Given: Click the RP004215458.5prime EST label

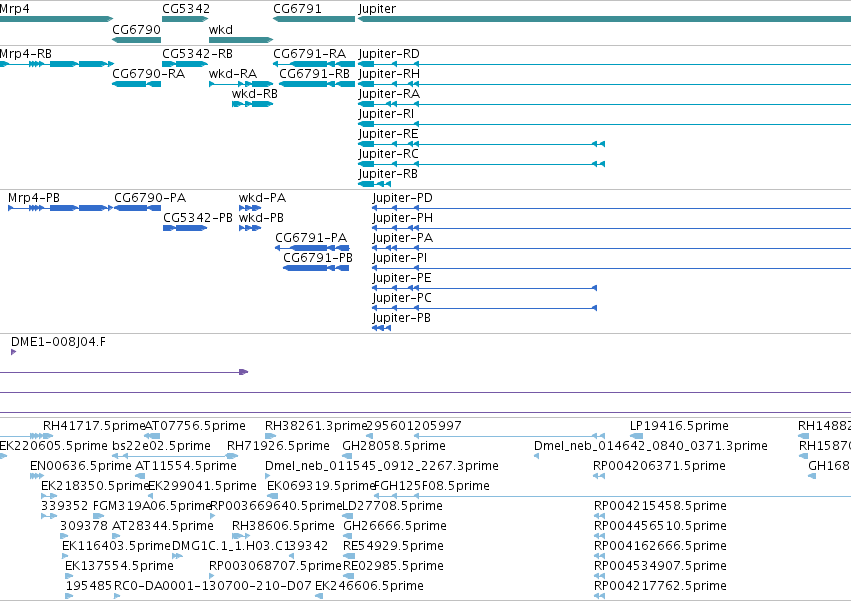Looking at the screenshot, I should pos(661,506).
